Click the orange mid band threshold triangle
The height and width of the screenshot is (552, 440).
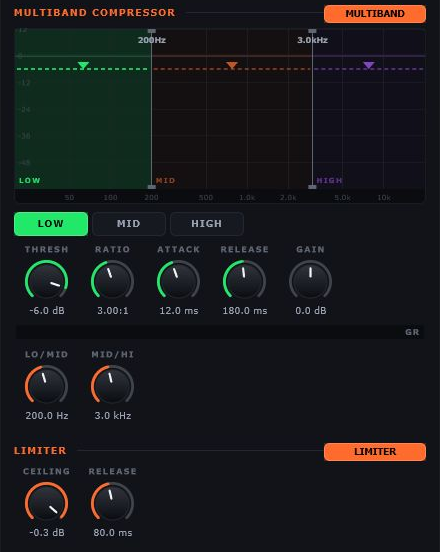pyautogui.click(x=232, y=65)
